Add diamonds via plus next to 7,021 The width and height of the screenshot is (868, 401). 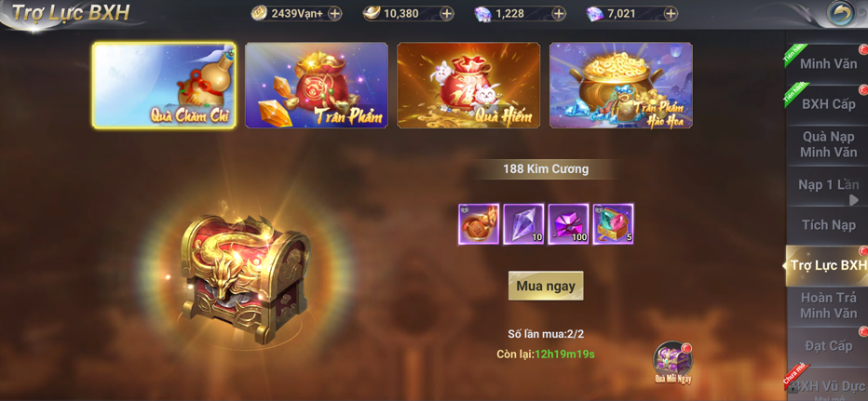tap(671, 14)
